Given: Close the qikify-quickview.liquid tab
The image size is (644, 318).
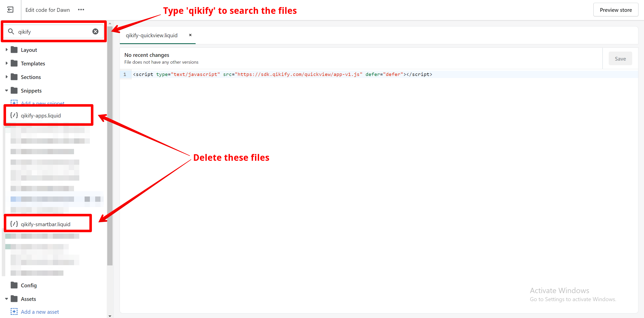Looking at the screenshot, I should pos(190,35).
